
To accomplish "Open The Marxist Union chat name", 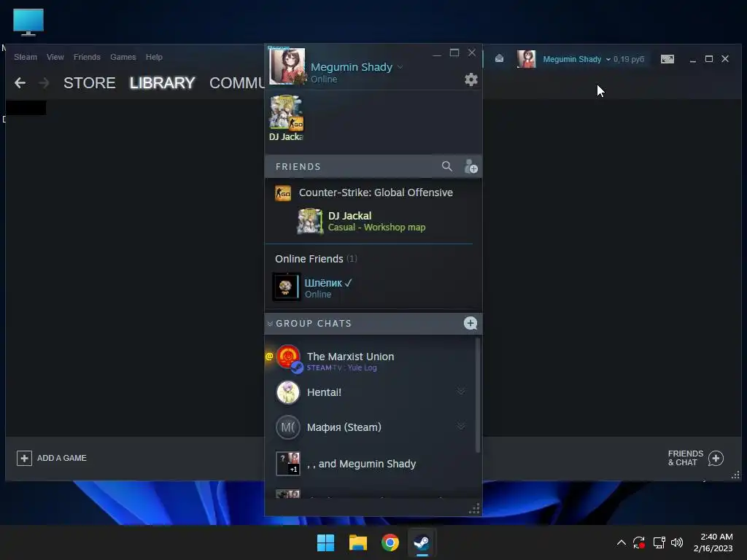I will (350, 357).
